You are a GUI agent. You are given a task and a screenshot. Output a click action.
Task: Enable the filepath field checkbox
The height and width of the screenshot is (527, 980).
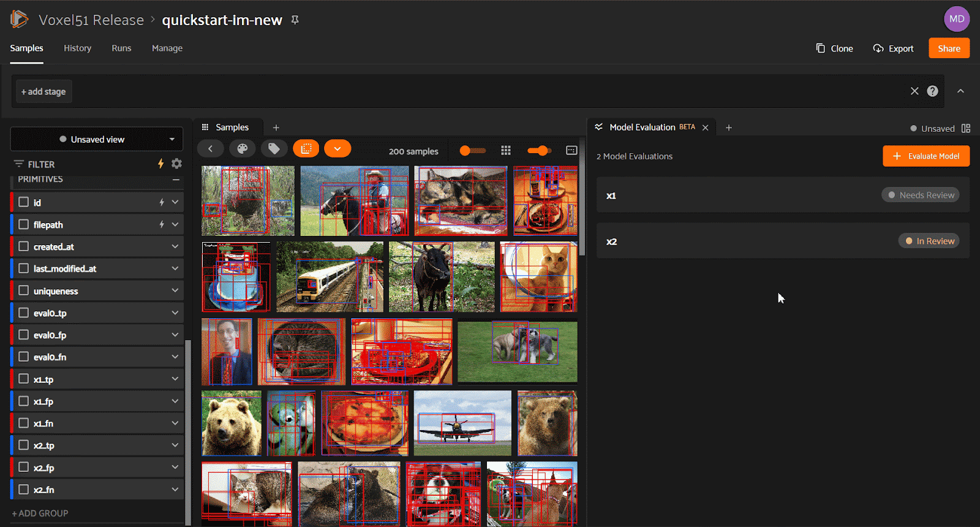point(24,224)
